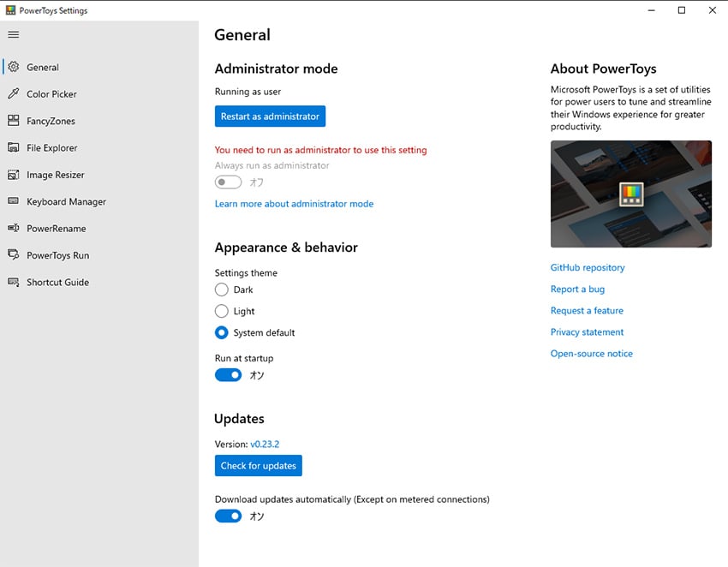Select the PowerRename icon in sidebar
The height and width of the screenshot is (567, 728).
tap(14, 228)
